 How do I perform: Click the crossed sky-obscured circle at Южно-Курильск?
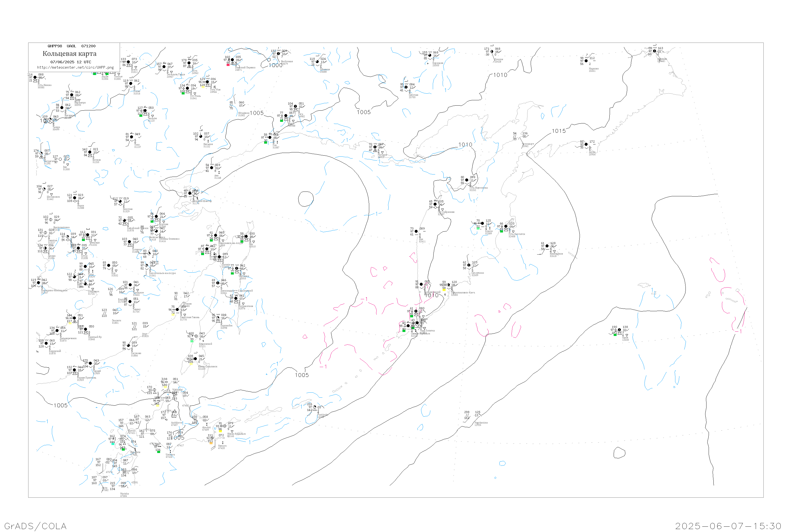[x=225, y=426]
